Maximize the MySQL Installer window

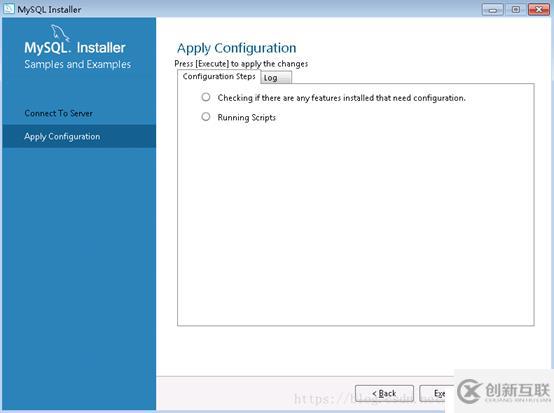tap(515, 10)
